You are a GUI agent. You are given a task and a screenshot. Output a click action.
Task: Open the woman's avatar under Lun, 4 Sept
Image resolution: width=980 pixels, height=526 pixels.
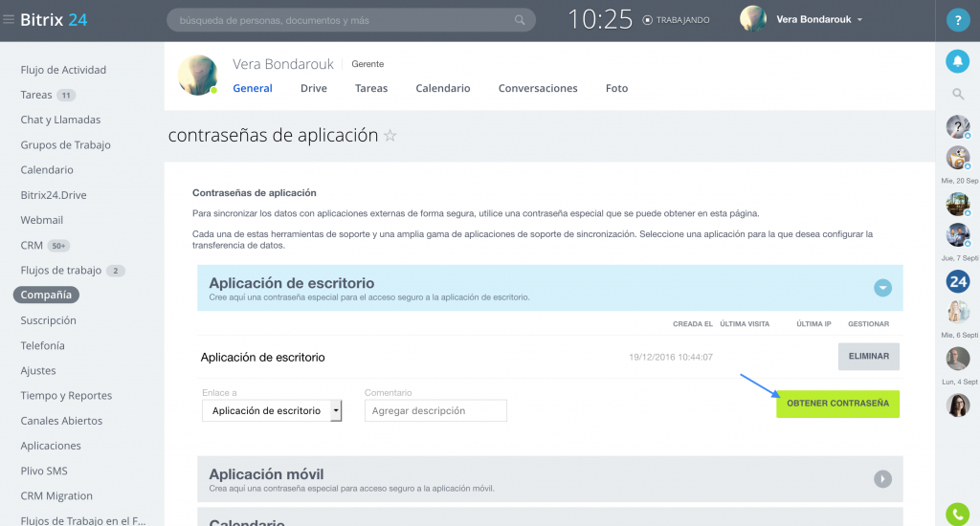point(957,405)
